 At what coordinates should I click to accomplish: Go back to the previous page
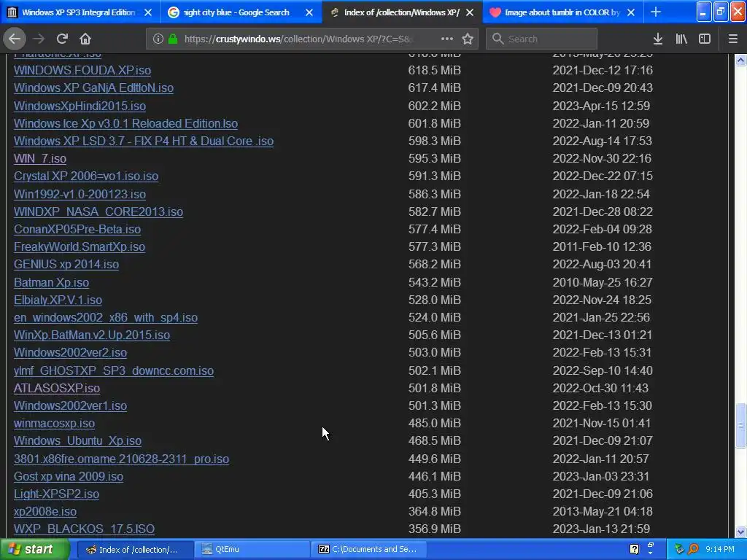[15, 39]
